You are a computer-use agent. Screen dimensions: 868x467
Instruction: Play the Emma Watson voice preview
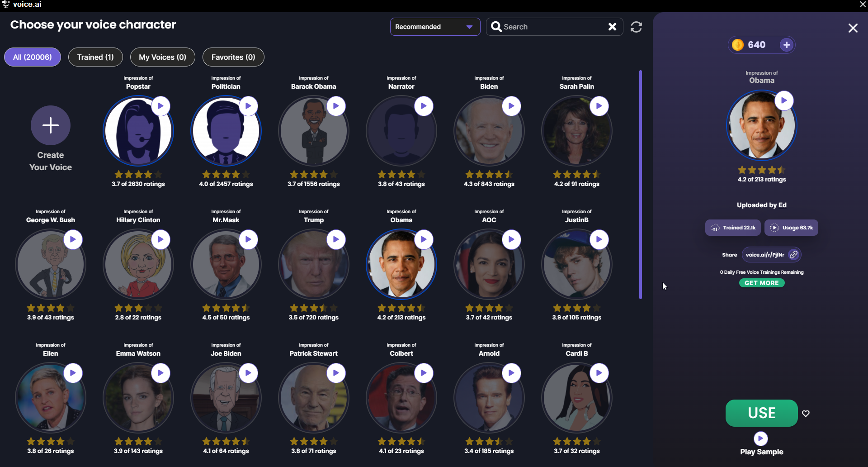click(160, 373)
